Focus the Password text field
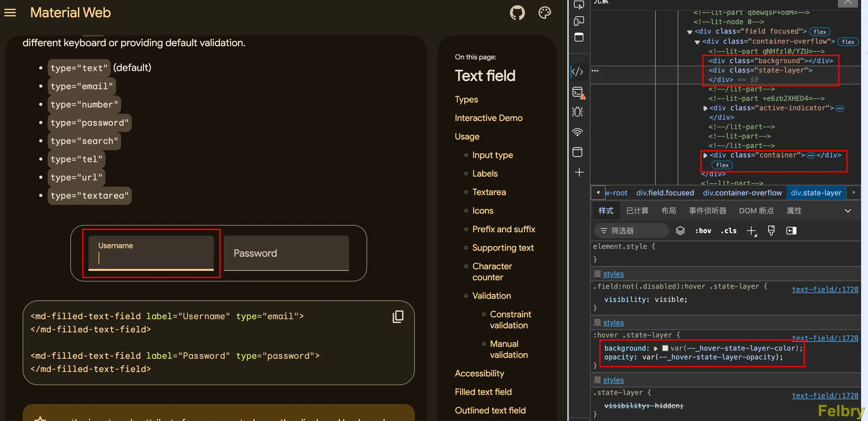The height and width of the screenshot is (421, 868). click(286, 253)
